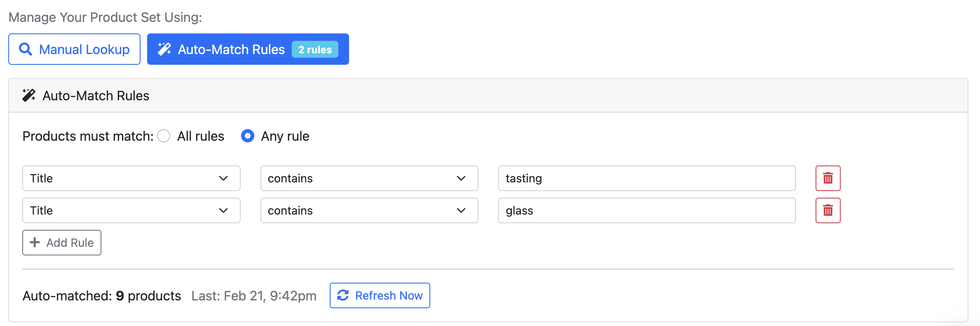Image resolution: width=980 pixels, height=326 pixels.
Task: Remove the 'glass' rule using its trash icon
Action: tap(828, 210)
